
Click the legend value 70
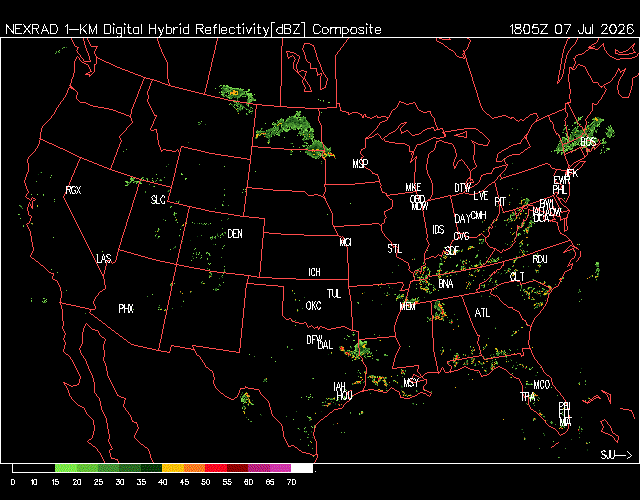(291, 482)
